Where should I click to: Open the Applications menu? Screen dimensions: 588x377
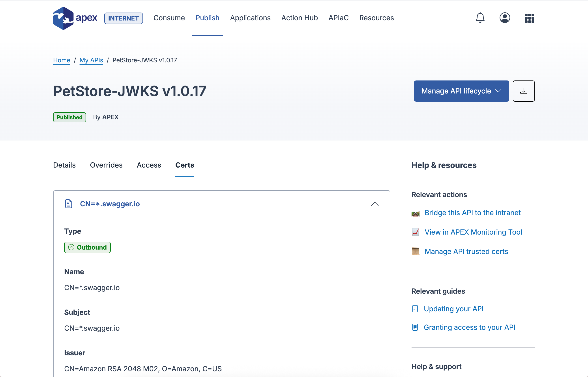pyautogui.click(x=250, y=18)
